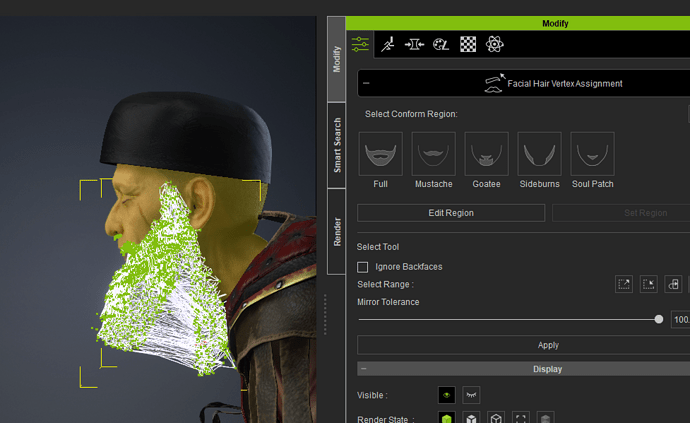The width and height of the screenshot is (690, 423).
Task: Choose the greyed cube render state
Action: 545,419
